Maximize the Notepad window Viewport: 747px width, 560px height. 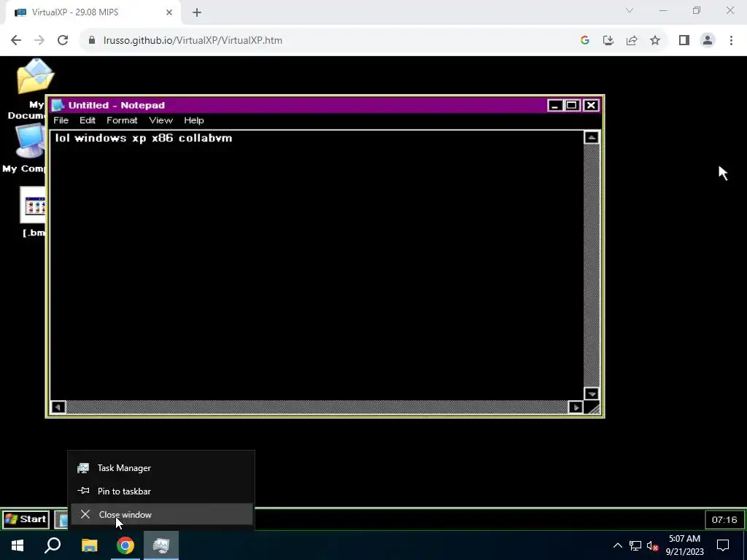click(572, 105)
